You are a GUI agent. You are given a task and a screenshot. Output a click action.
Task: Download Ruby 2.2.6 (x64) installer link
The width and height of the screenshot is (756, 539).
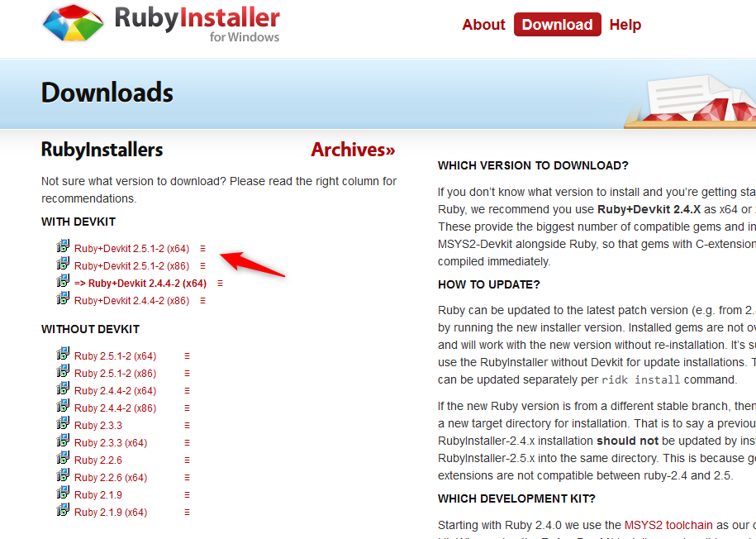tap(111, 478)
